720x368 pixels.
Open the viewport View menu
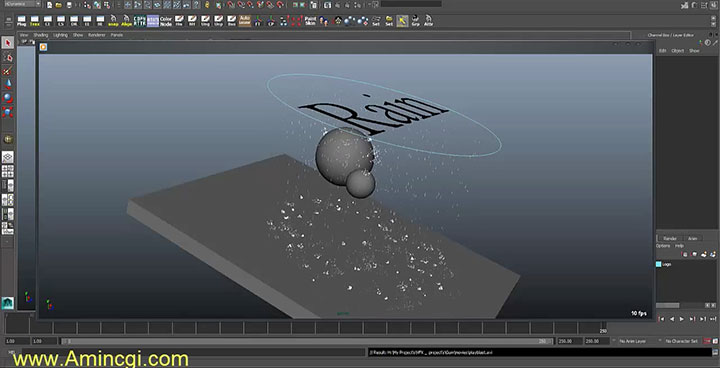click(x=24, y=35)
